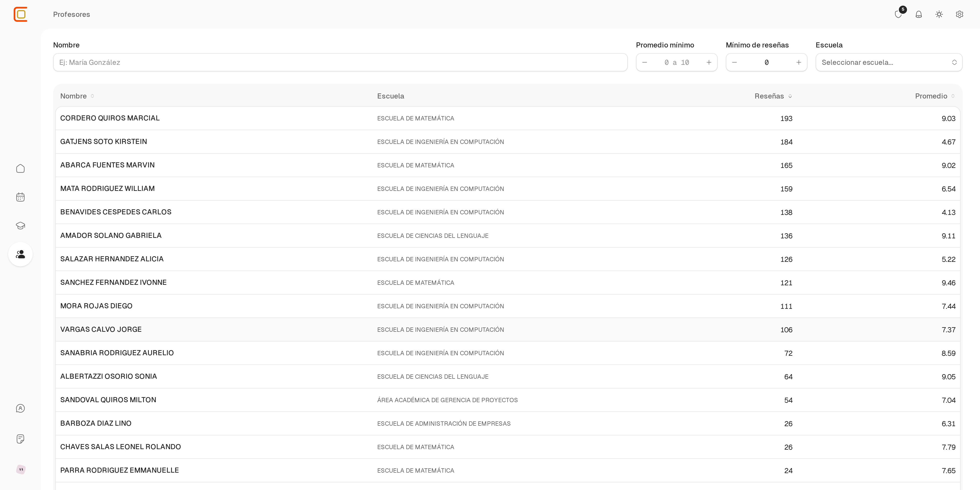Decrease Mínimo de reseñas with minus button
The image size is (980, 490).
coord(734,62)
